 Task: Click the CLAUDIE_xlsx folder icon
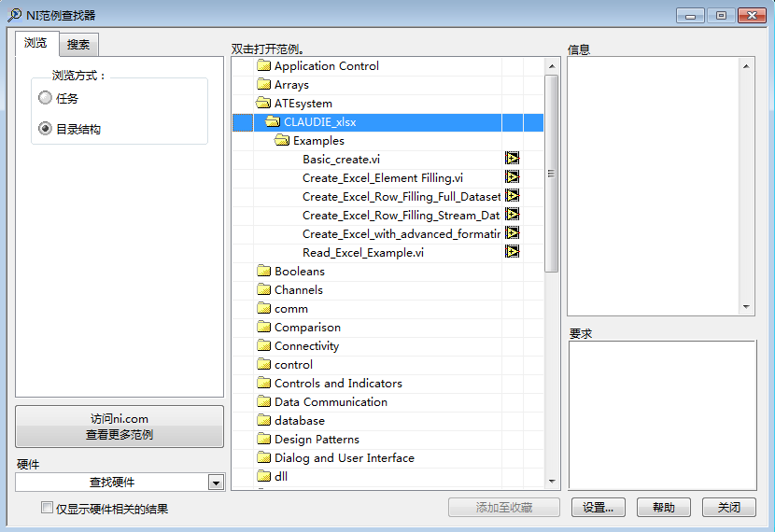[273, 122]
